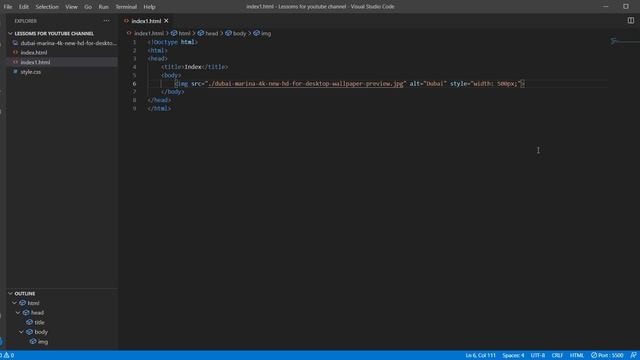Select the title symbol in Outline

[x=39, y=322]
